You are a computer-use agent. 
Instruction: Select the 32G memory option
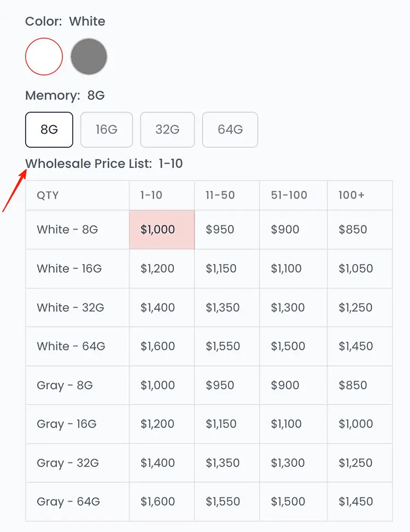167,130
